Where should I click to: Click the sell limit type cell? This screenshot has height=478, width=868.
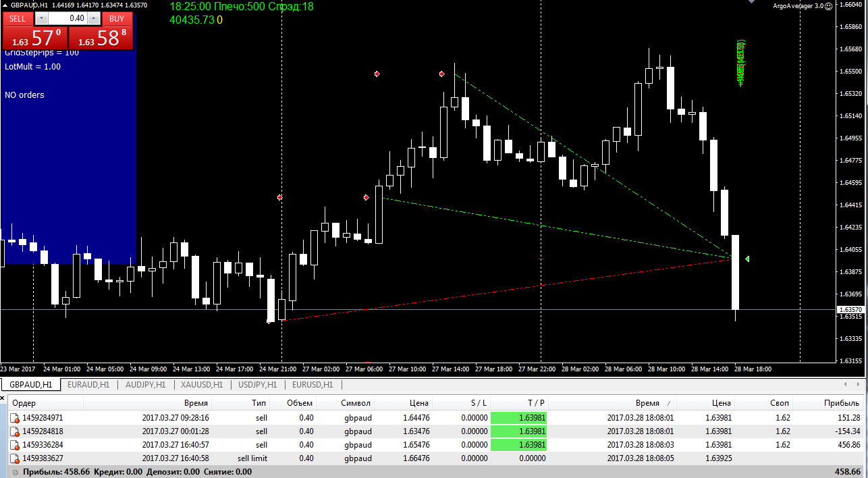[x=252, y=458]
